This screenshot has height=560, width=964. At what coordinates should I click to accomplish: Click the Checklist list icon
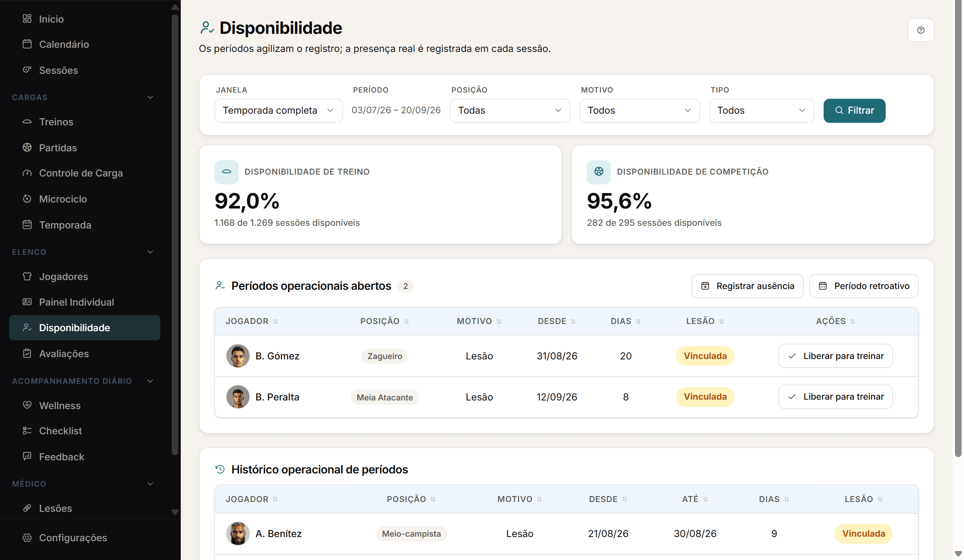(x=27, y=431)
